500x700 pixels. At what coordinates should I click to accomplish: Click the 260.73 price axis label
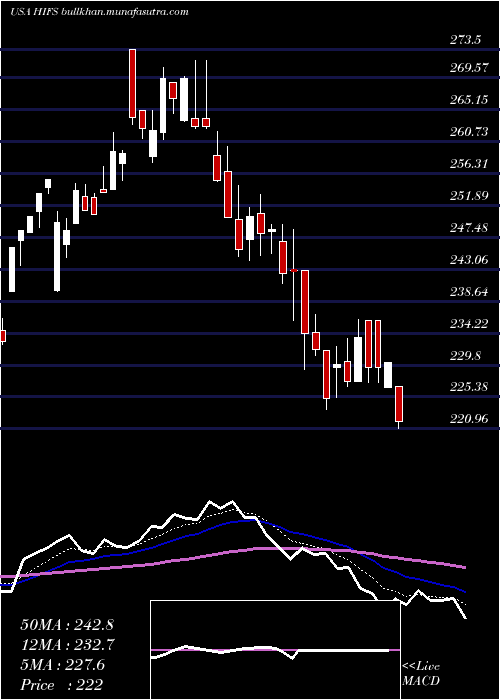(x=469, y=132)
